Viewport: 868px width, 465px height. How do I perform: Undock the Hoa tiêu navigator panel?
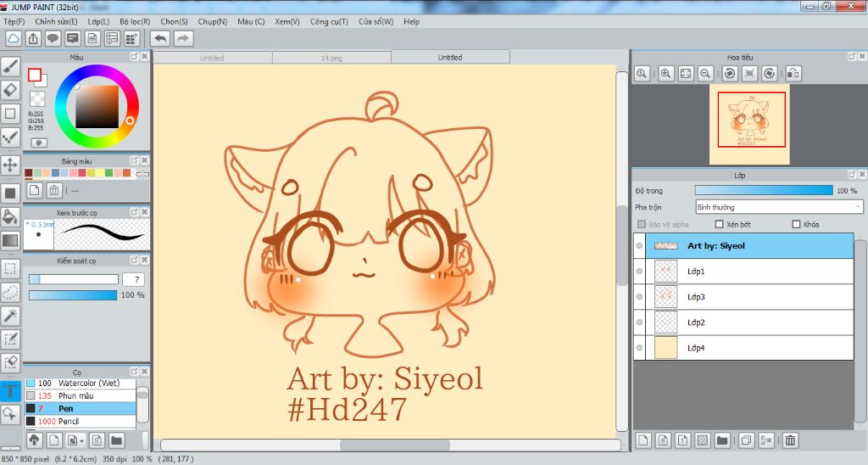[851, 57]
